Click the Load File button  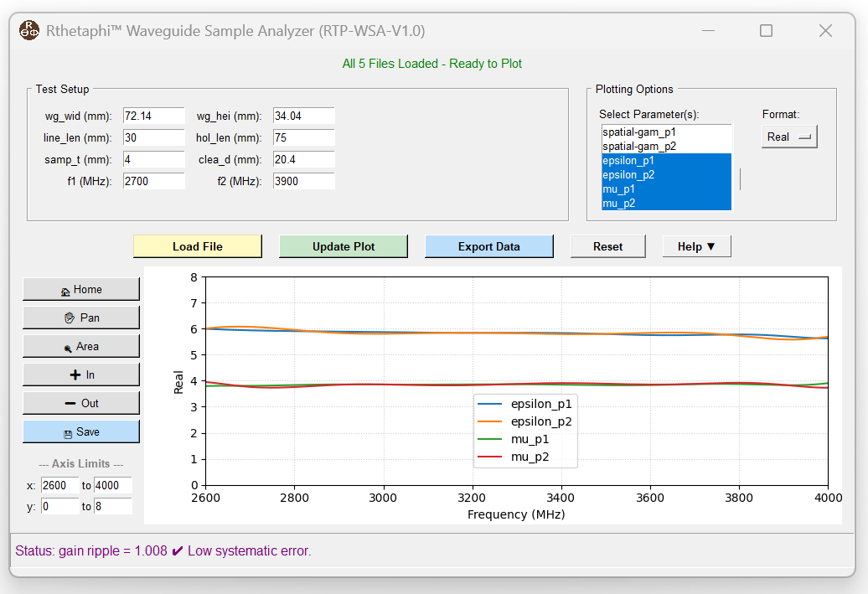click(198, 246)
